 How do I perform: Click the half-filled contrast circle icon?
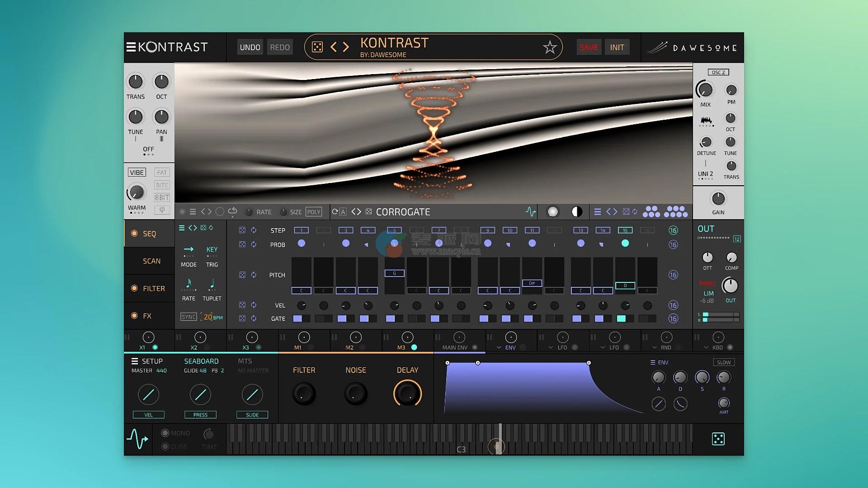[x=576, y=211]
